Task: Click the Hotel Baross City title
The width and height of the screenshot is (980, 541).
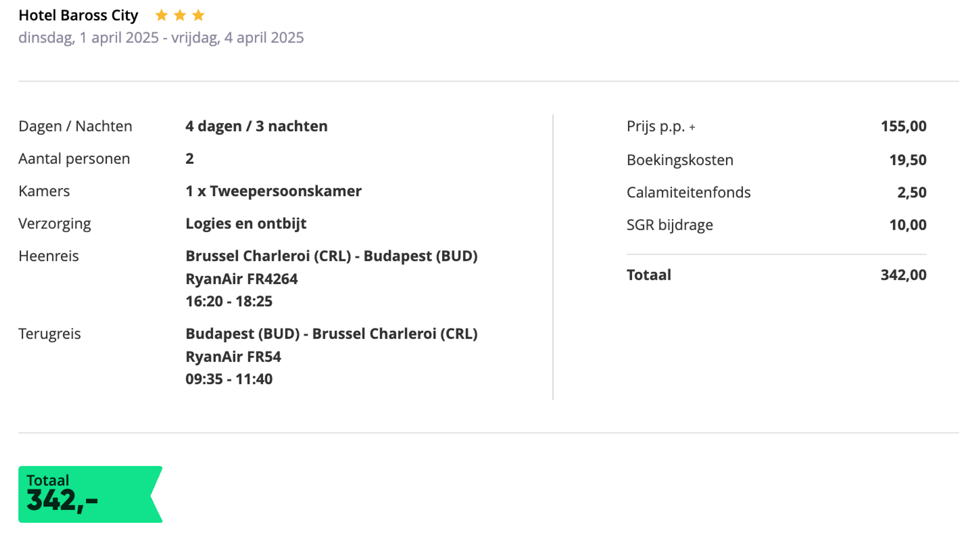Action: 78,15
